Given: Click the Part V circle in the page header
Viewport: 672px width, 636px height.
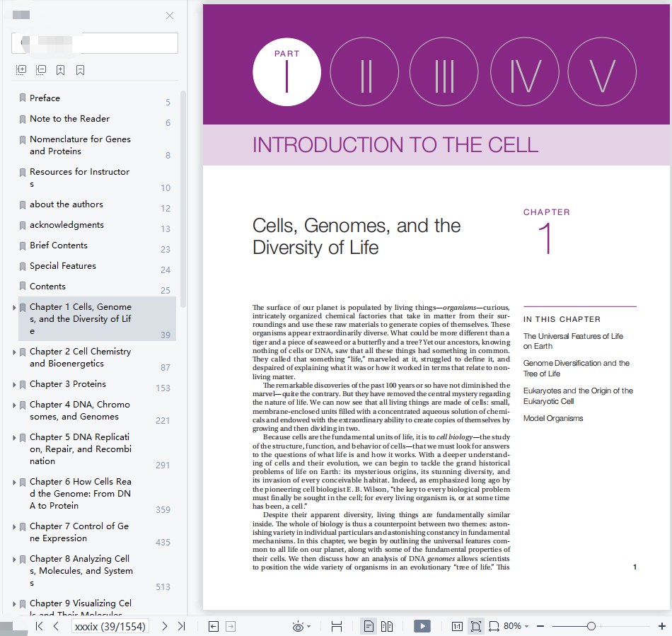Looking at the screenshot, I should pyautogui.click(x=602, y=71).
